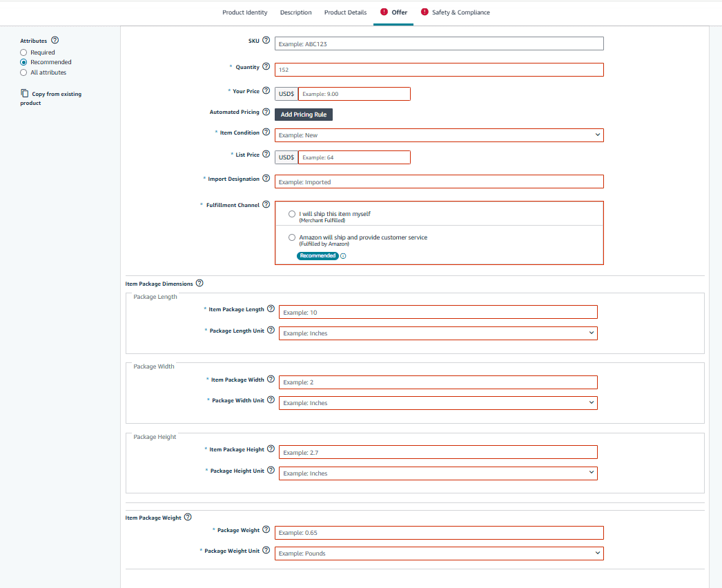This screenshot has height=588, width=722.
Task: Open the Package Height Unit dropdown
Action: click(438, 473)
